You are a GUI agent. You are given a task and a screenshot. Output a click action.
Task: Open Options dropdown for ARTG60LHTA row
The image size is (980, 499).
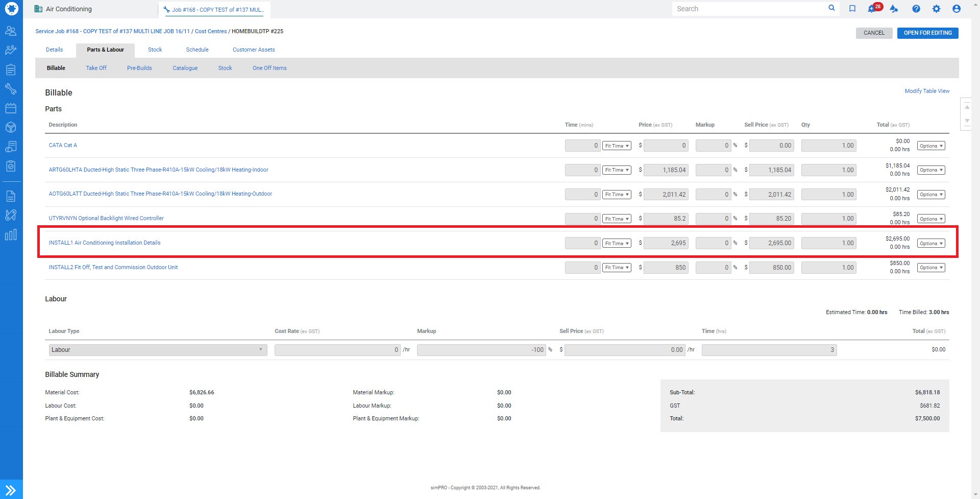(931, 170)
